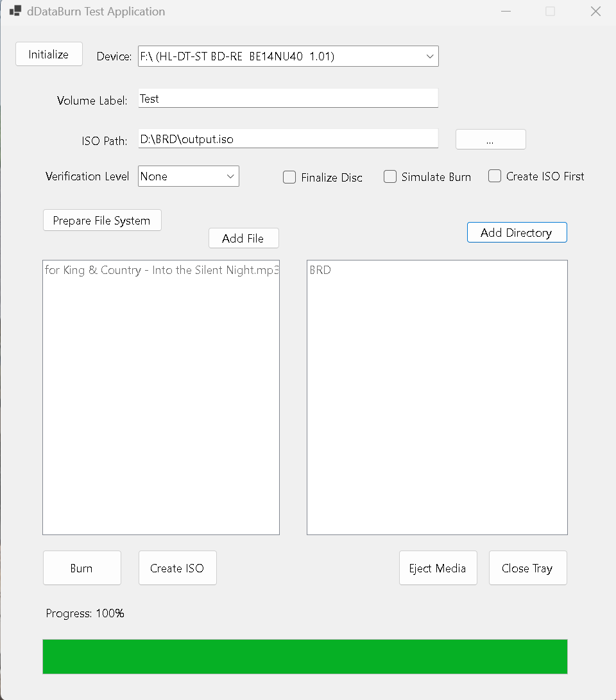Open the Device drive dropdown
Image resolution: width=616 pixels, height=700 pixels.
[288, 56]
